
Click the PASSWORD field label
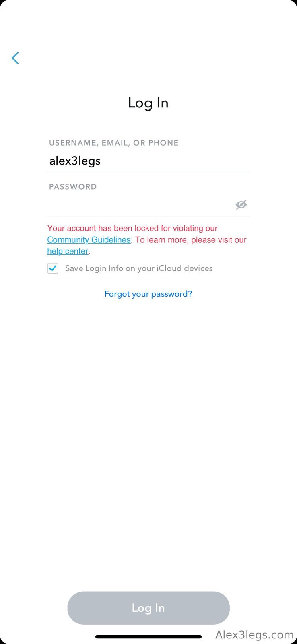click(x=73, y=187)
